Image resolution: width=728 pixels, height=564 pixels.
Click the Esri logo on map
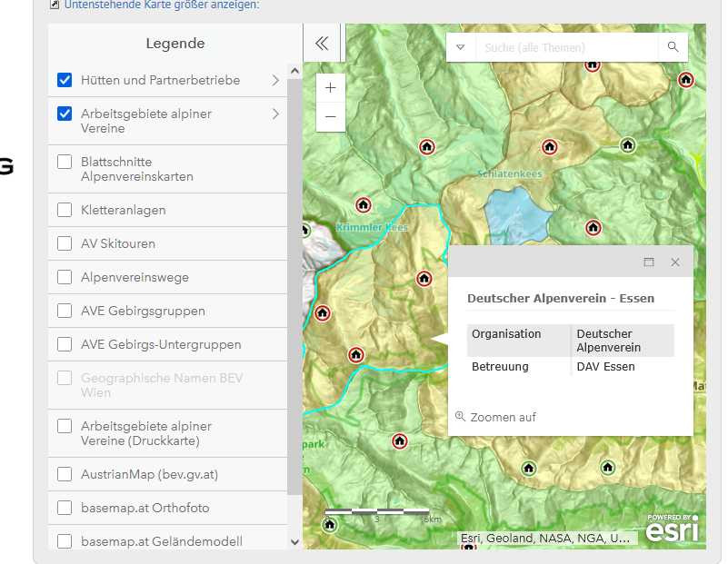coord(672,529)
